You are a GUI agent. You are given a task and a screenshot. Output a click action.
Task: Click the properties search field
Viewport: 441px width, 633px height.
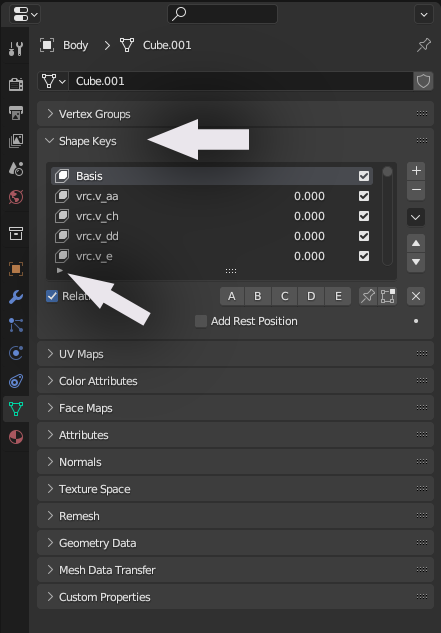(223, 14)
